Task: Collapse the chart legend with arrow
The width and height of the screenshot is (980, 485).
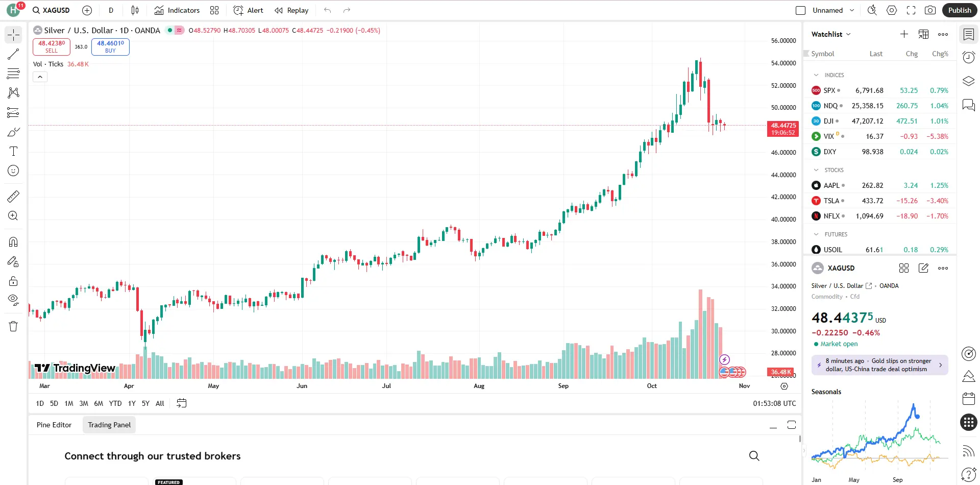Action: [x=40, y=77]
